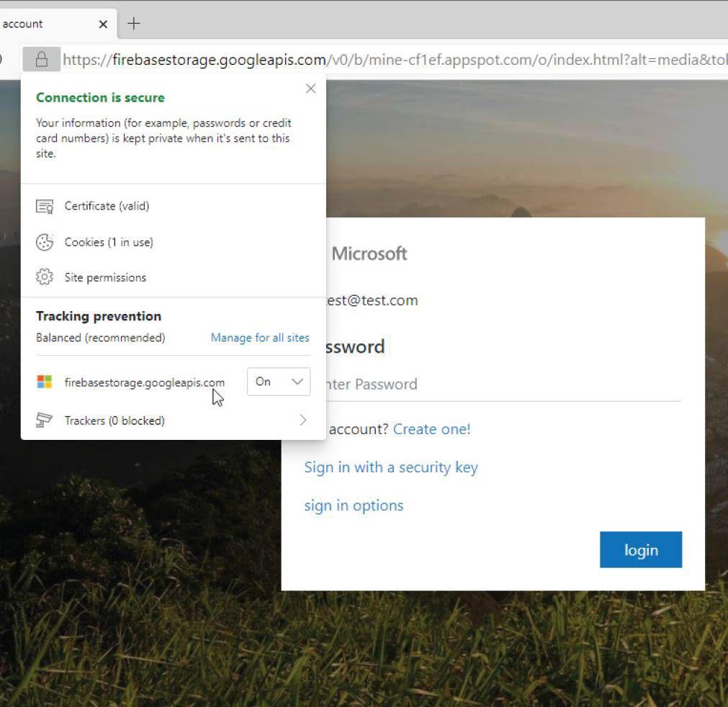Screen dimensions: 728x707
Task: Open Trackers (0 blocked) details
Action: coord(173,420)
